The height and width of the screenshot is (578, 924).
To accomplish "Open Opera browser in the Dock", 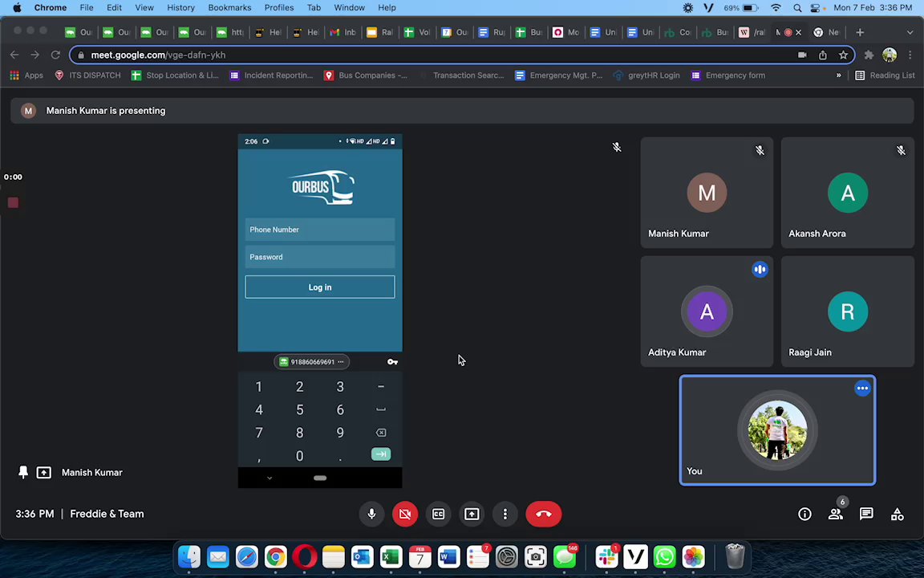I will pyautogui.click(x=304, y=556).
